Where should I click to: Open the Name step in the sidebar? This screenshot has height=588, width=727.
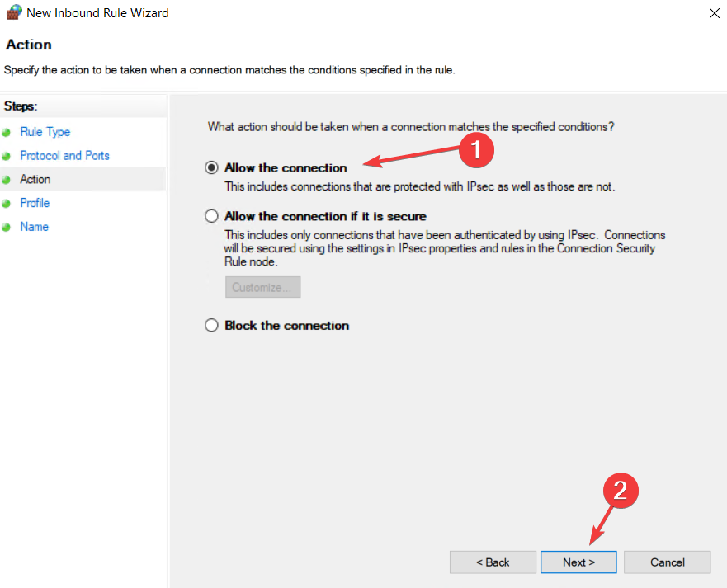click(x=34, y=227)
